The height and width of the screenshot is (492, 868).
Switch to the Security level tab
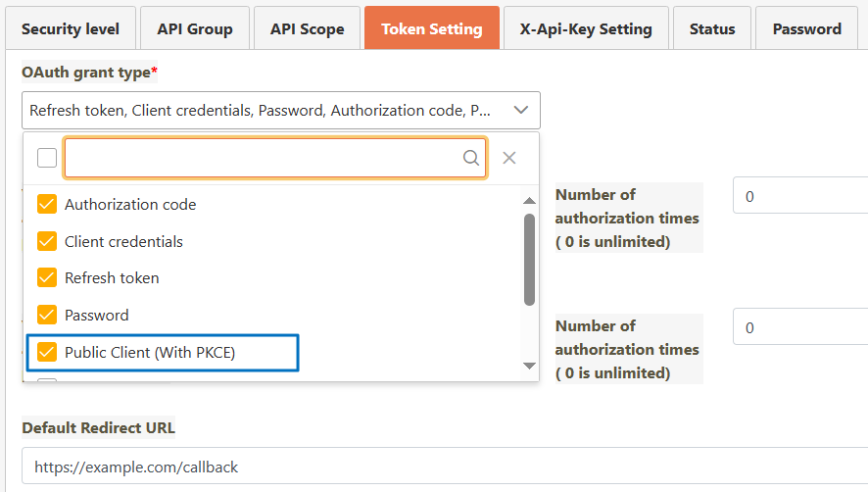click(71, 28)
